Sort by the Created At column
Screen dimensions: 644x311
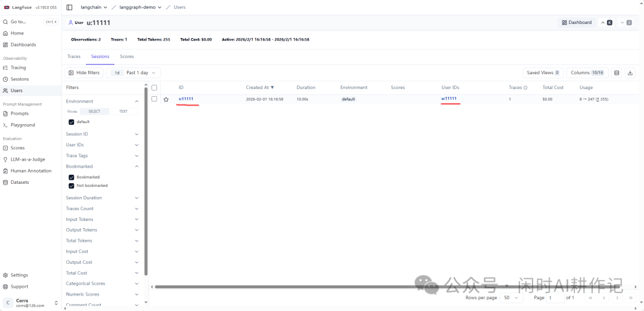point(260,88)
